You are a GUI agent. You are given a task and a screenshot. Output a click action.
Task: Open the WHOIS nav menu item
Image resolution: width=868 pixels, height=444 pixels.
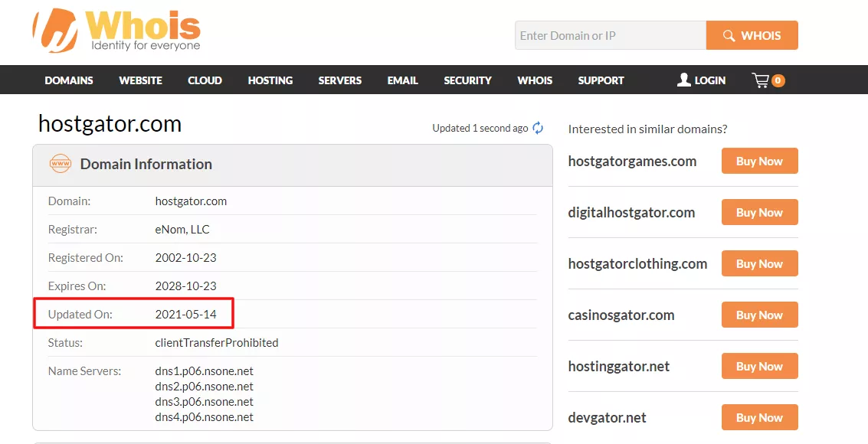535,80
